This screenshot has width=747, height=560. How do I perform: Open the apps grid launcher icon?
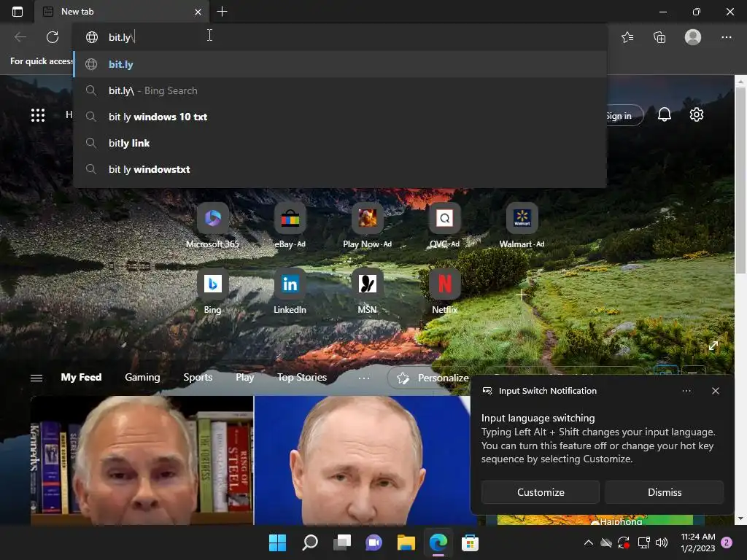(x=38, y=114)
